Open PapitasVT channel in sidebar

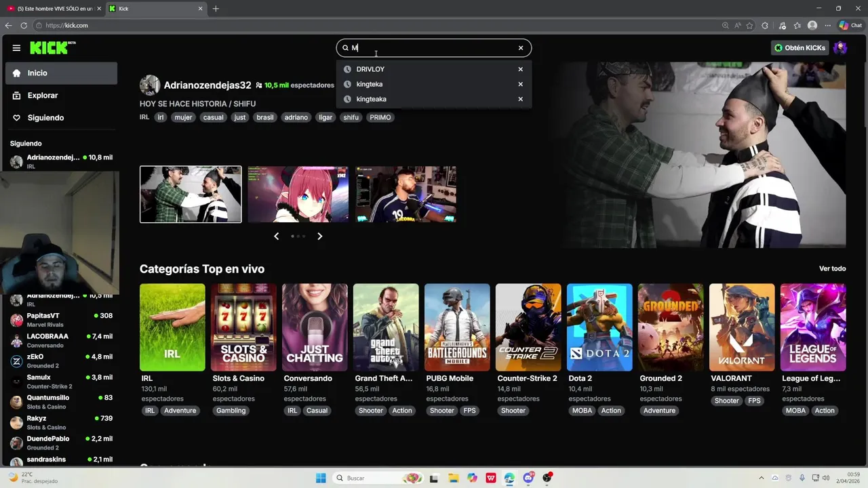[61, 320]
